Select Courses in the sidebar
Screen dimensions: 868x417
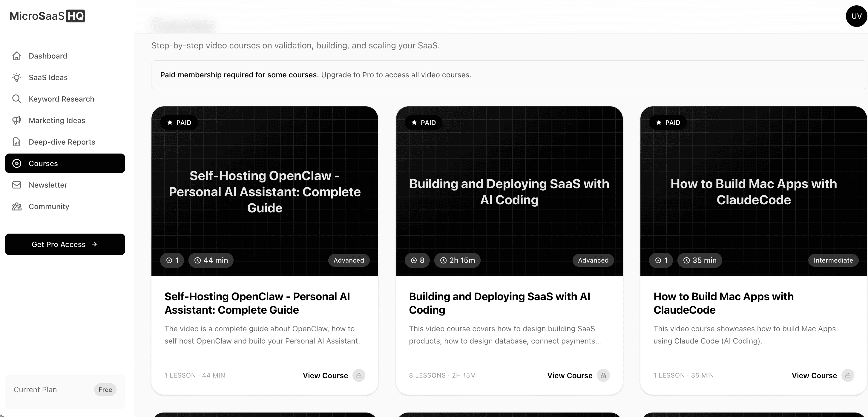(65, 163)
